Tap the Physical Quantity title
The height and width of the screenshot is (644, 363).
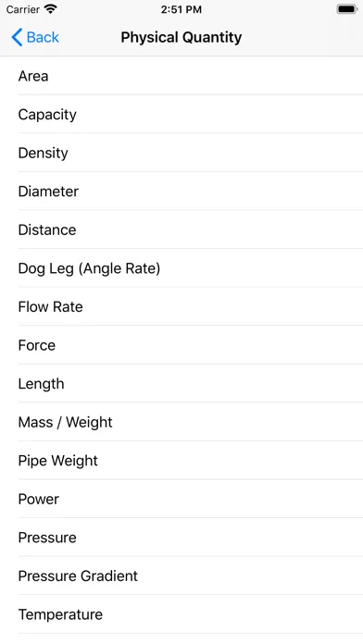pos(181,37)
